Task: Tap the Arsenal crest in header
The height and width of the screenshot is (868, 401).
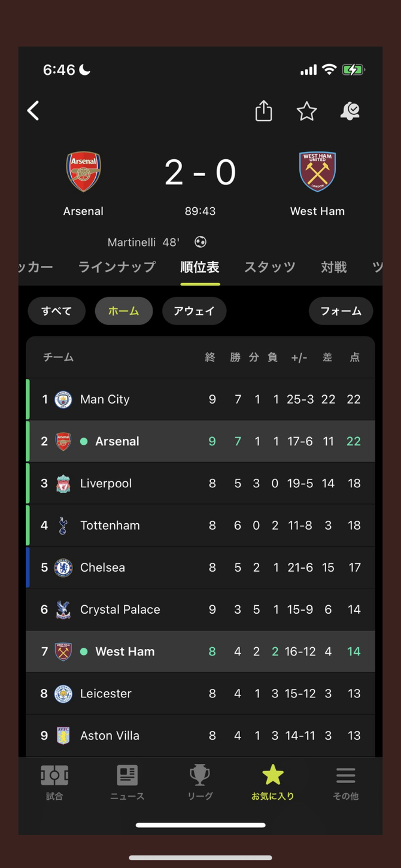Action: (x=83, y=172)
